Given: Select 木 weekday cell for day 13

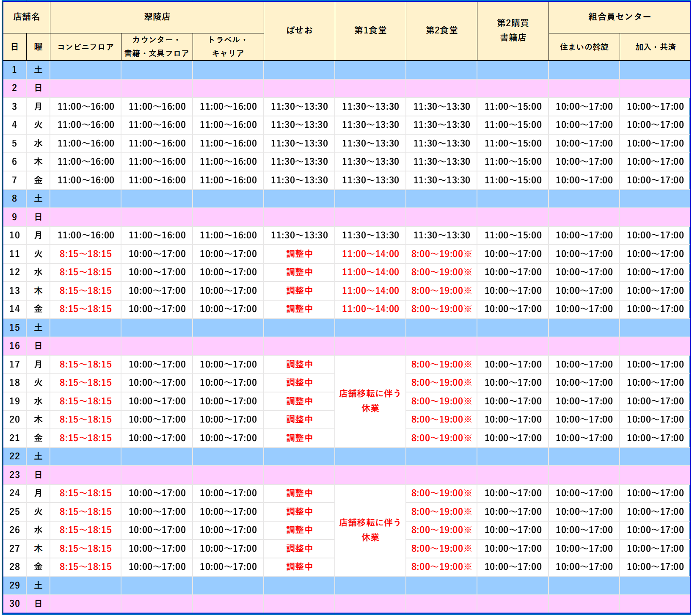Looking at the screenshot, I should pos(38,291).
